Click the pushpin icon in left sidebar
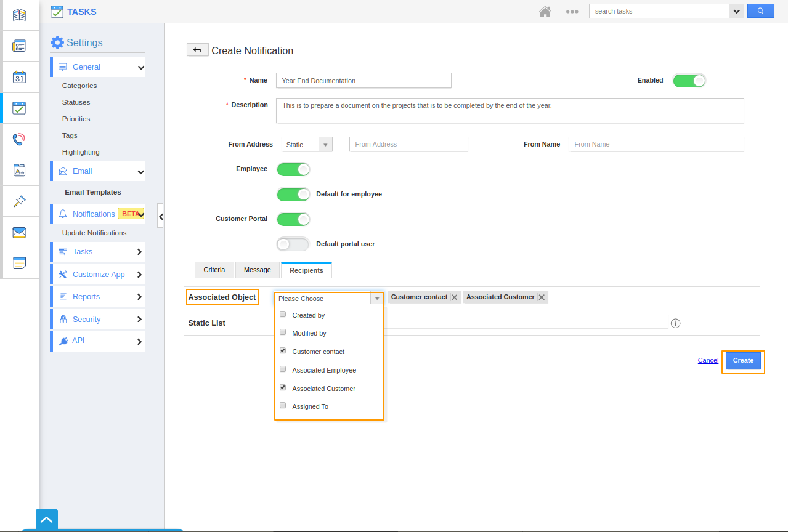 tap(19, 201)
